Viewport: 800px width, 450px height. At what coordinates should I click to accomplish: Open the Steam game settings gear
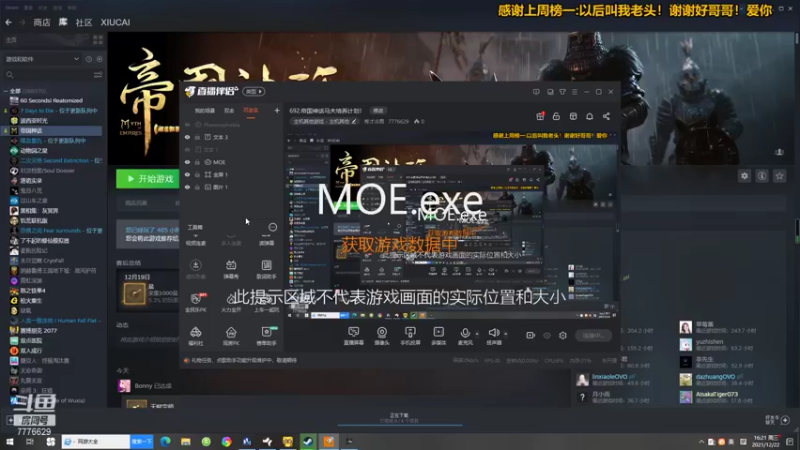pos(744,176)
